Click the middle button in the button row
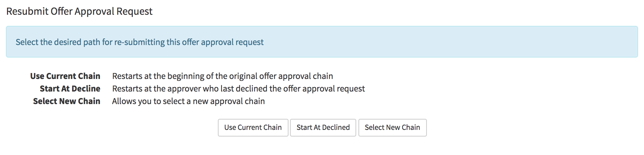 click(x=323, y=128)
